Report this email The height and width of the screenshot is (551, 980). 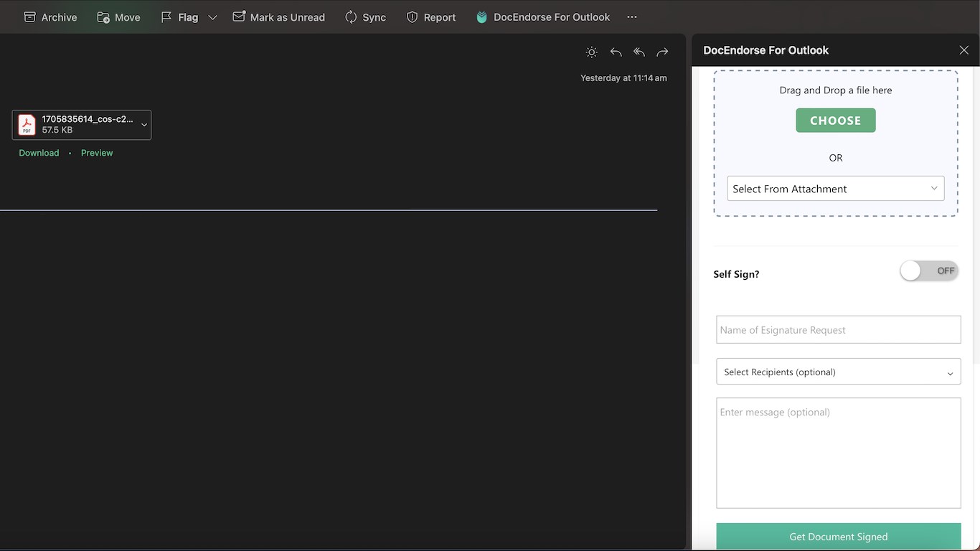point(431,17)
